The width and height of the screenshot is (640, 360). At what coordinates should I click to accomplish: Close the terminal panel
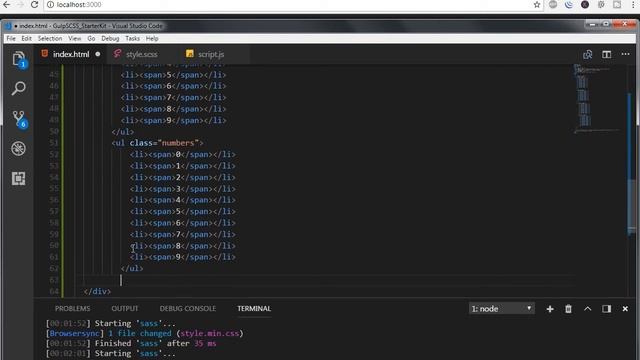click(625, 309)
